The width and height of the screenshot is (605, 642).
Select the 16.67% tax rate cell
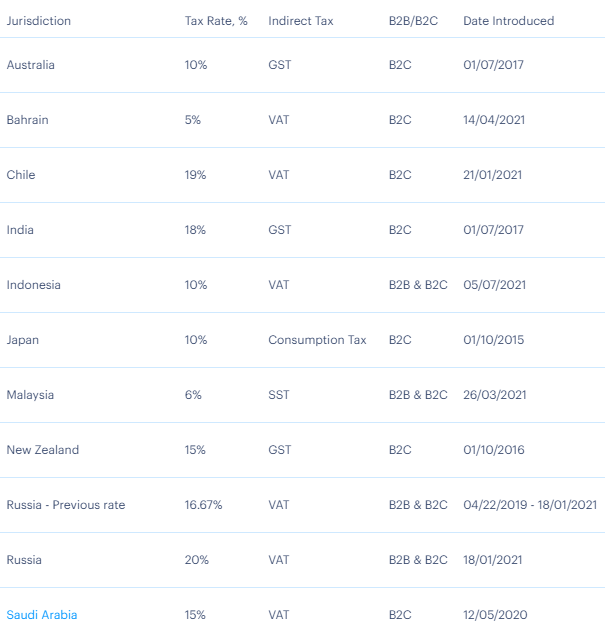(203, 505)
